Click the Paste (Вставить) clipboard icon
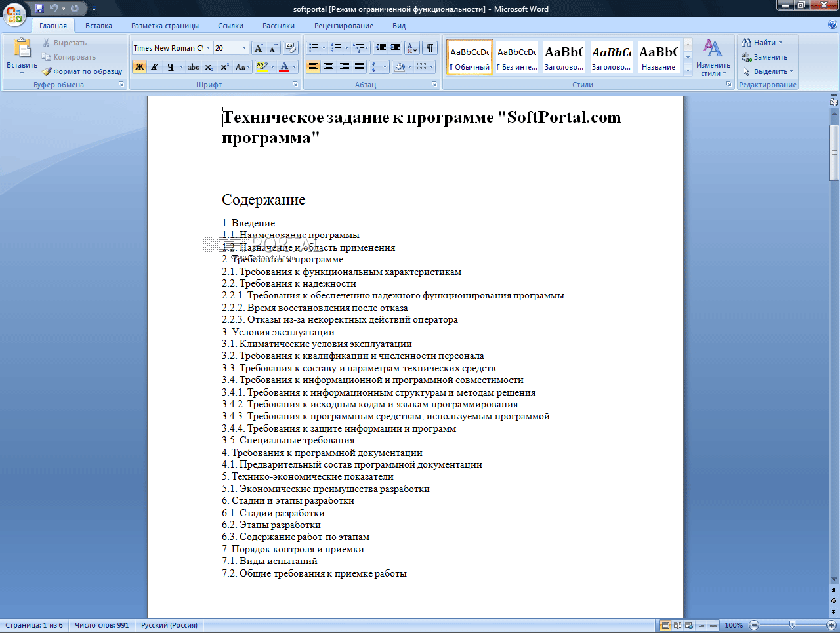This screenshot has width=840, height=633. [x=22, y=49]
